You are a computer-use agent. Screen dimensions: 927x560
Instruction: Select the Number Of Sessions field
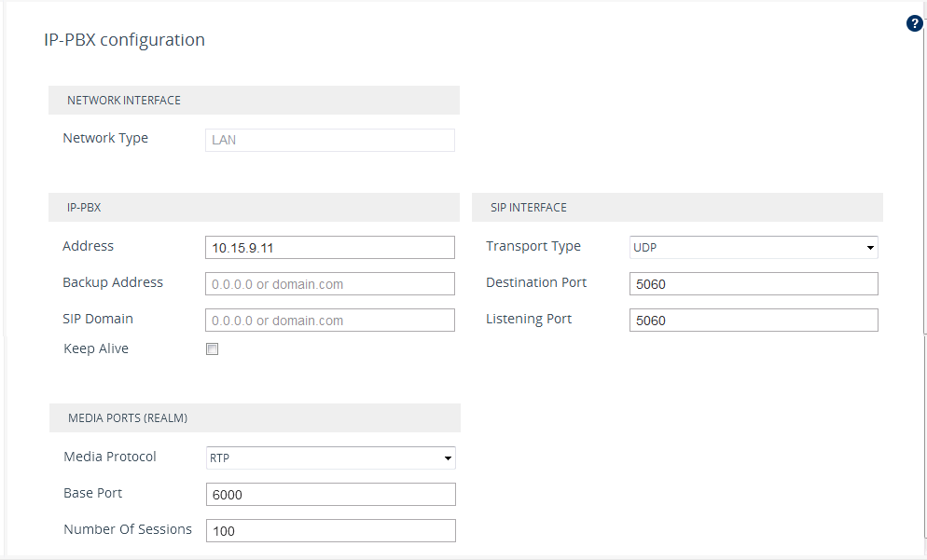tap(330, 531)
